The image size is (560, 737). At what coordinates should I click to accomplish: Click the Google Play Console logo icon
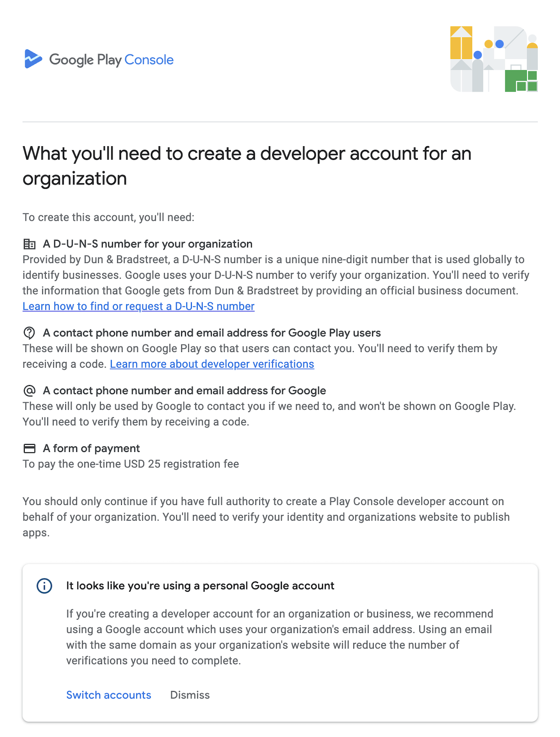click(x=33, y=59)
